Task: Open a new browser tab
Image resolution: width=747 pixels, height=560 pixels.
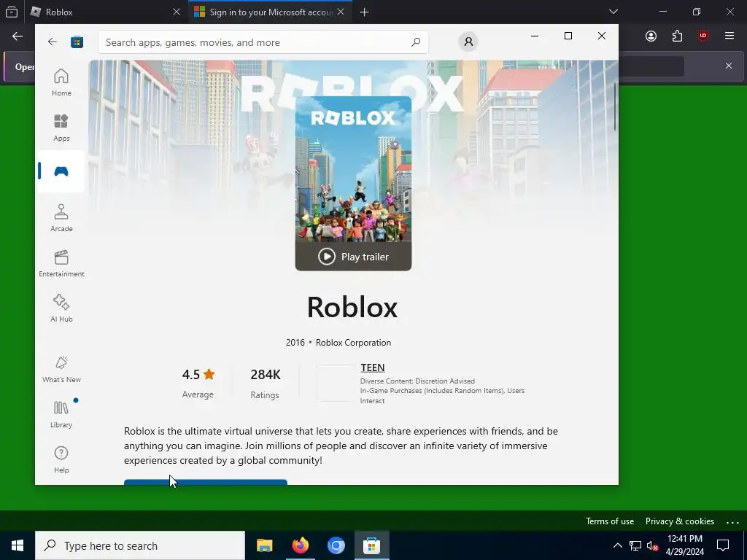Action: click(x=365, y=12)
